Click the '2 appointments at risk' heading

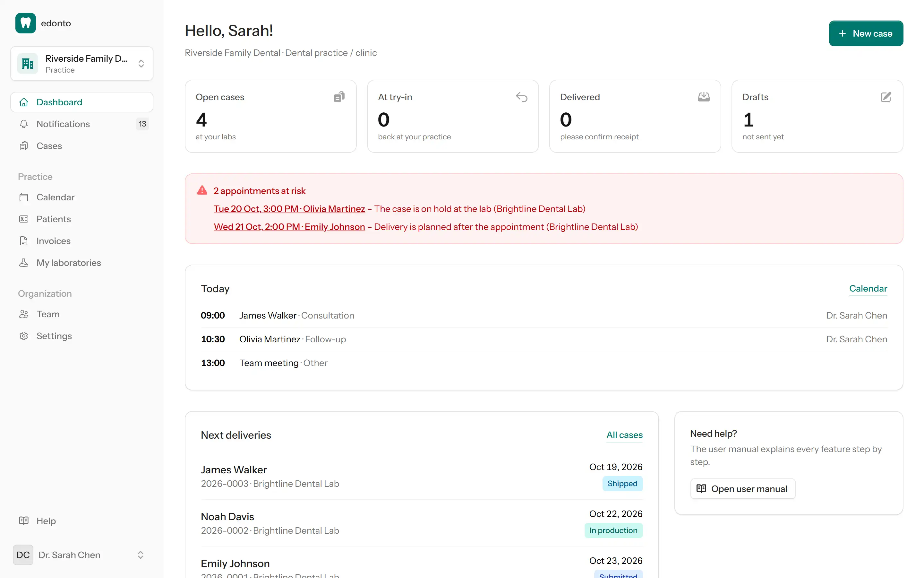pyautogui.click(x=259, y=191)
